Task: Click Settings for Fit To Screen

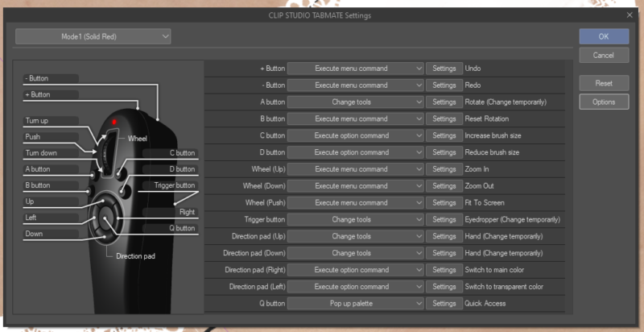Action: coord(444,203)
